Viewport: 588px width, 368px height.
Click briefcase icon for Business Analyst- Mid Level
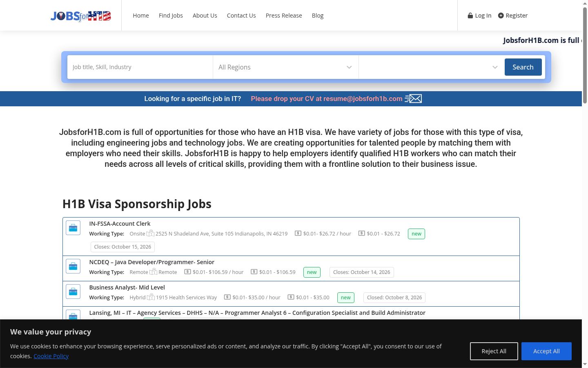coord(73,292)
